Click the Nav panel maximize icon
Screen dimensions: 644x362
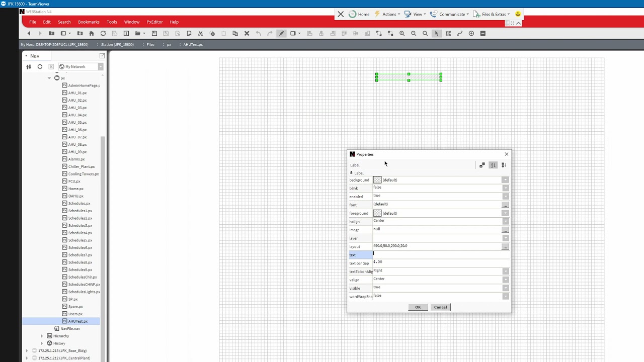point(102,56)
